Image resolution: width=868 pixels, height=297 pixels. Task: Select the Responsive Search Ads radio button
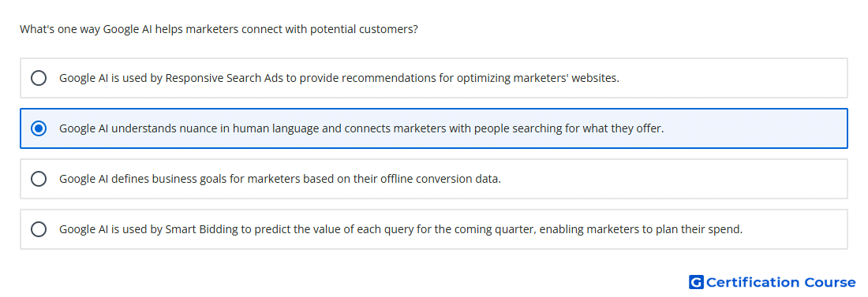coord(39,78)
